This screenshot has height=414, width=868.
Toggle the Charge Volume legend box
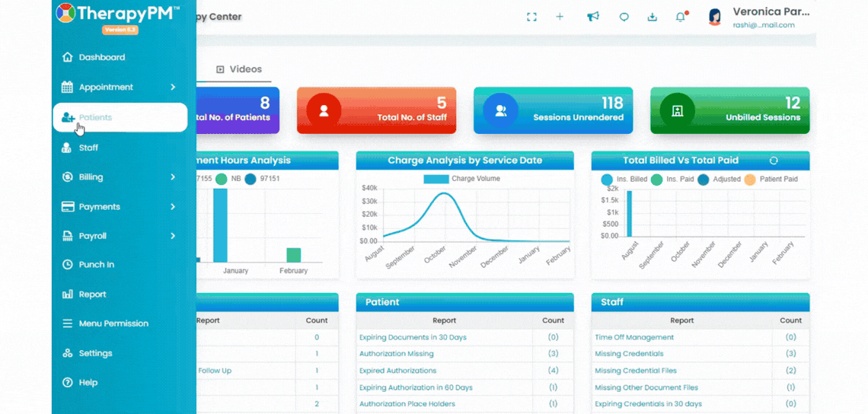[x=436, y=179]
